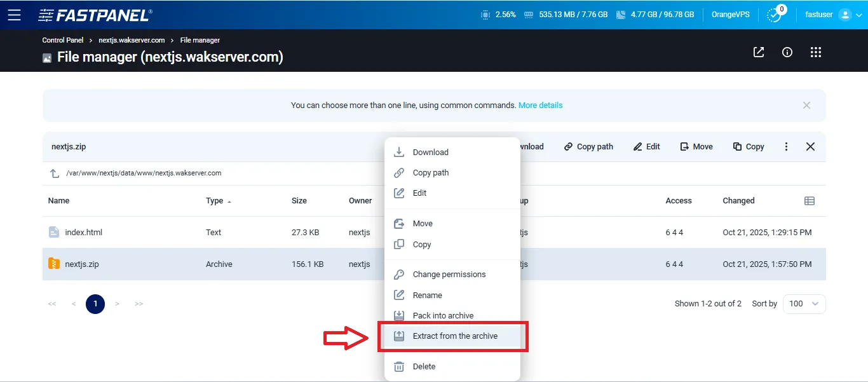This screenshot has width=868, height=382.
Task: Go up one directory level arrow
Action: coord(55,174)
